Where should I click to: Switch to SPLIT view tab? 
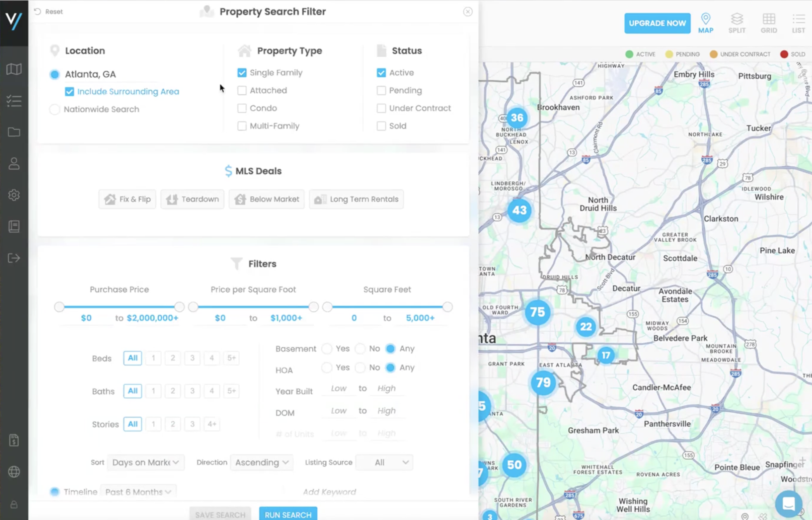[x=737, y=23]
